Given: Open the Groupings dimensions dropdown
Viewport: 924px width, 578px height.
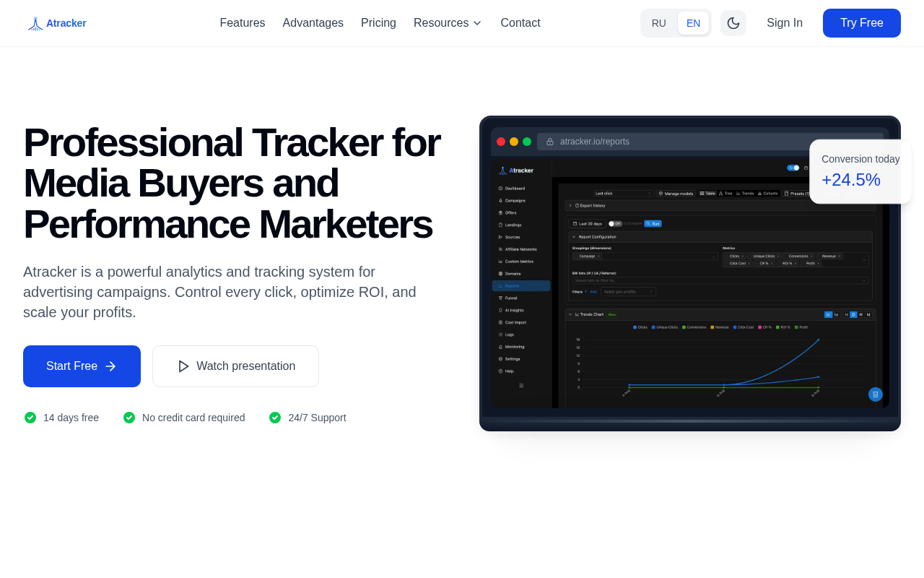Looking at the screenshot, I should coord(645,256).
